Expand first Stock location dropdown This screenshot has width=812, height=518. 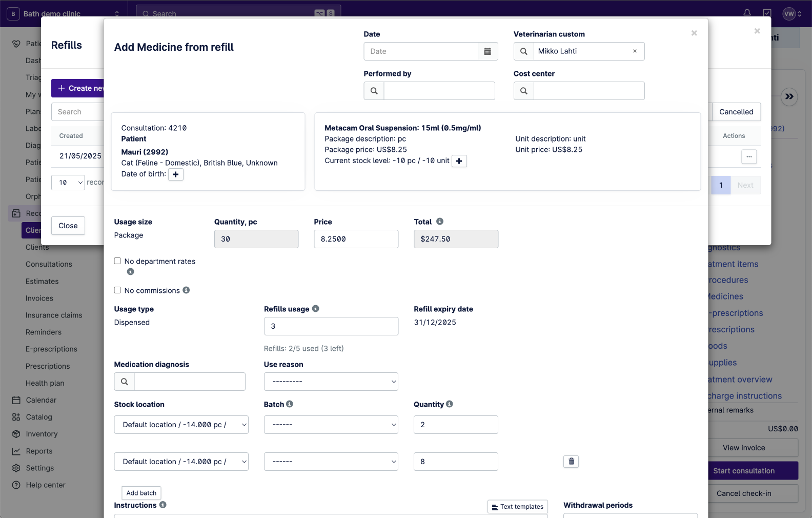tap(181, 425)
